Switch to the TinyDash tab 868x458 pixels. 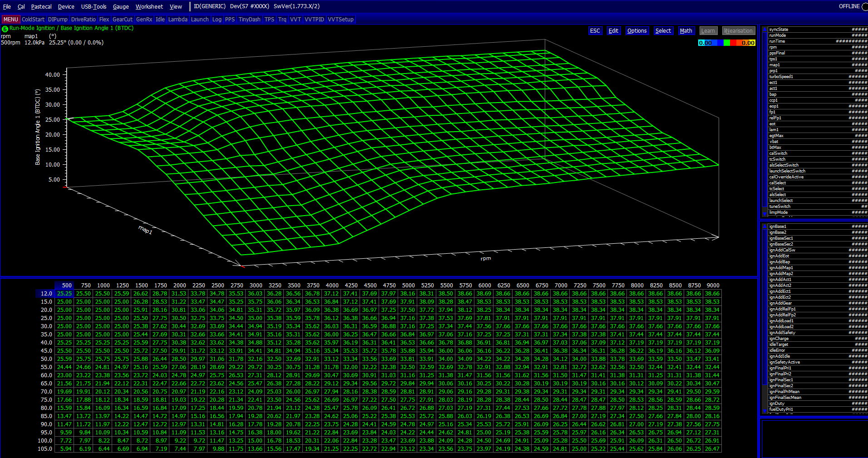(x=250, y=20)
